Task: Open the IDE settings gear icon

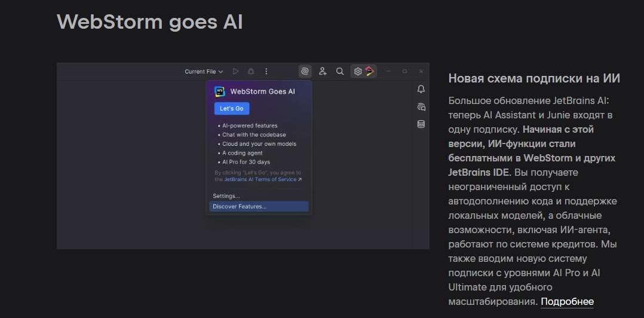Action: coord(358,72)
